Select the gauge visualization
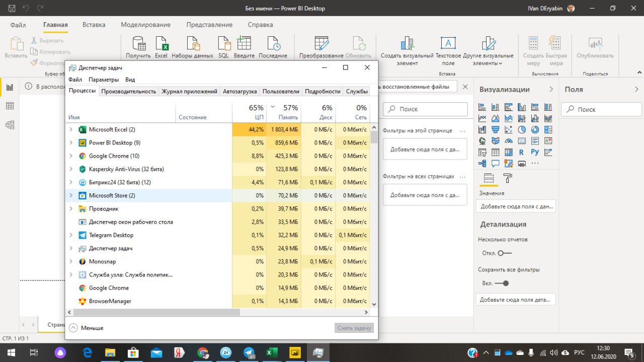This screenshot has width=644, height=362. click(x=509, y=141)
